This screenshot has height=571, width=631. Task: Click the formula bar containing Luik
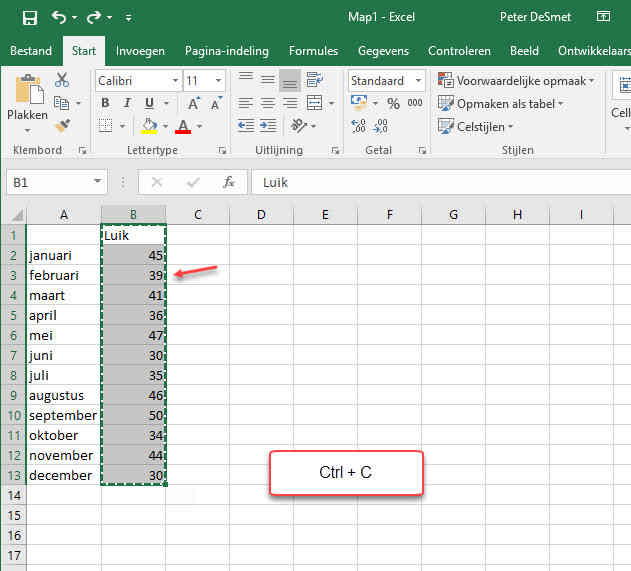pyautogui.click(x=441, y=183)
